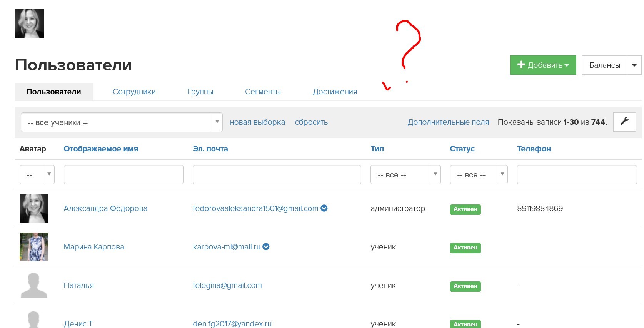644x328 pixels.
Task: Click the новая выборка link
Action: point(257,122)
